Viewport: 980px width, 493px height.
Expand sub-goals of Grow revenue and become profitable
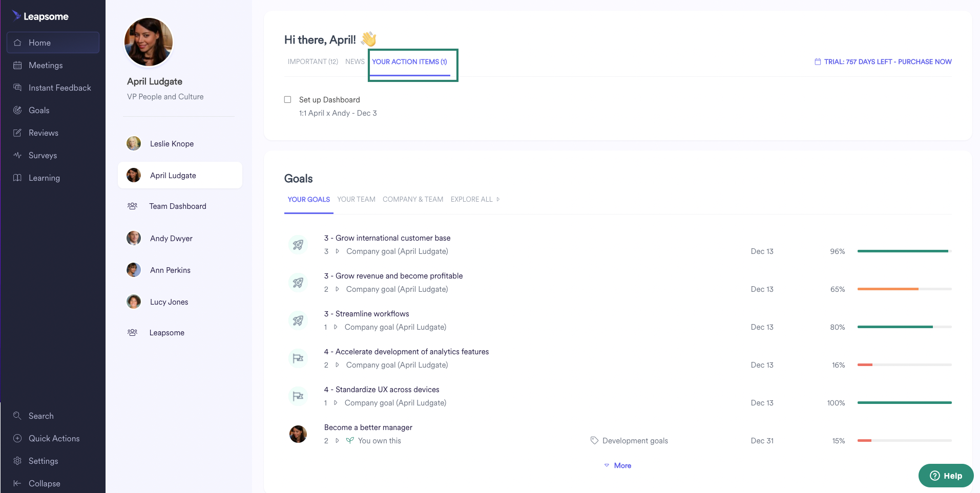[337, 289]
